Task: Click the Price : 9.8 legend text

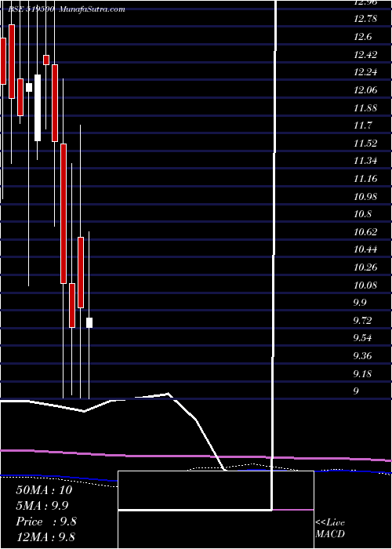Action: coord(46,522)
